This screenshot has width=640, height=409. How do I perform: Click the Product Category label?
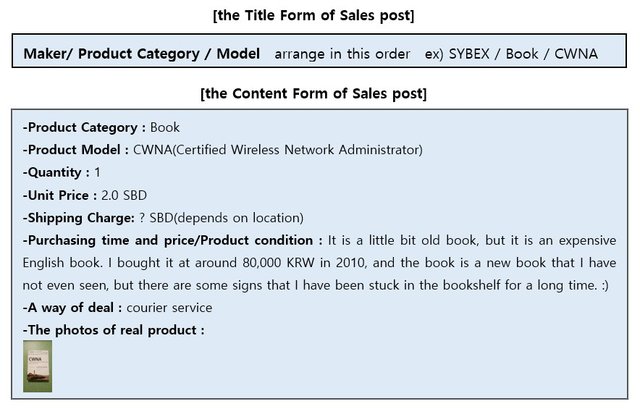point(84,127)
